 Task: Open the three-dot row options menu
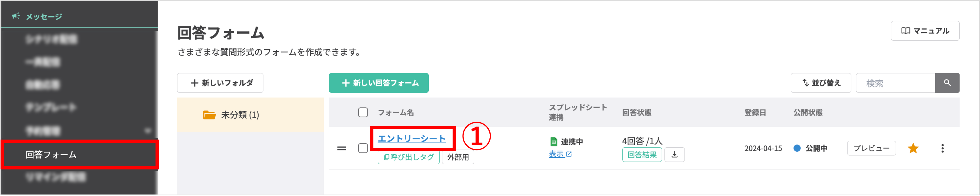tap(942, 148)
